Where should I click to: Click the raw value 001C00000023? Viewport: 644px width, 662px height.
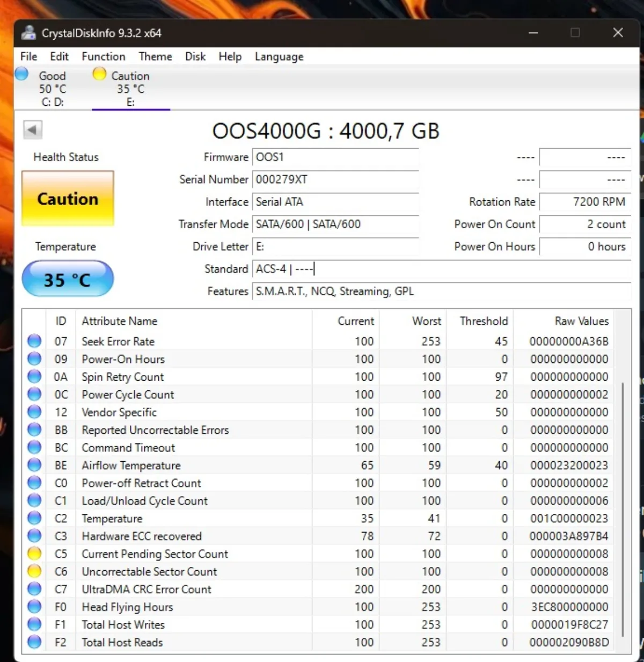pyautogui.click(x=569, y=518)
